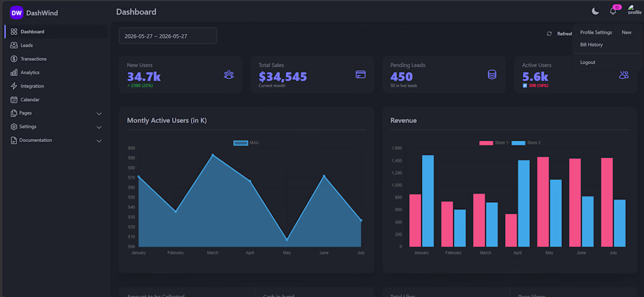Viewport: 644px width, 297px height.
Task: Click the Active Users people icon
Action: pos(624,75)
